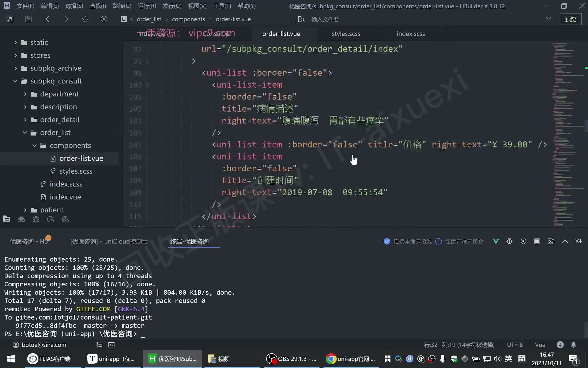Open the 文件(F) menu
This screenshot has height=368, width=588.
[25, 6]
